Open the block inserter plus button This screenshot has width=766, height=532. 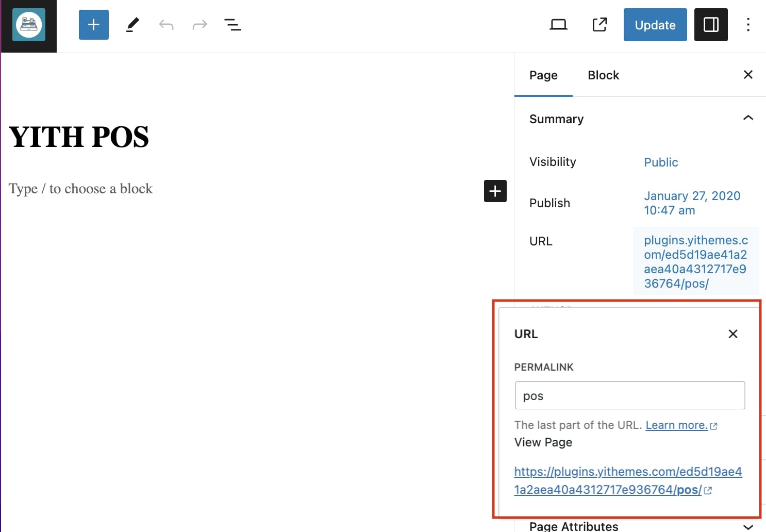[x=94, y=25]
